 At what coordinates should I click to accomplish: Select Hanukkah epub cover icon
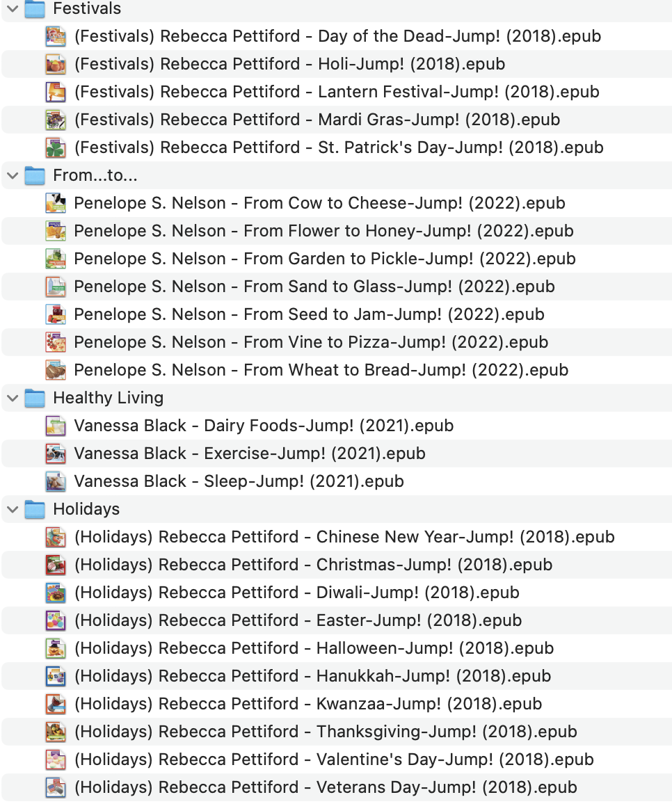(x=56, y=676)
